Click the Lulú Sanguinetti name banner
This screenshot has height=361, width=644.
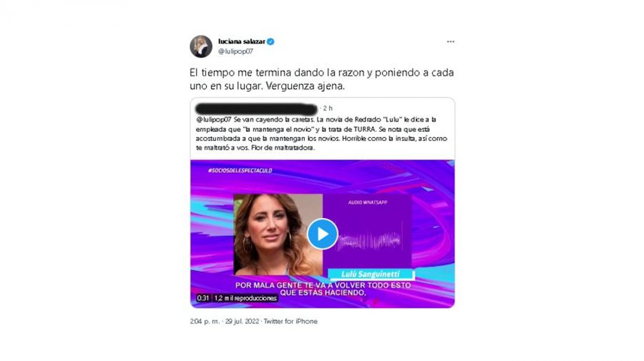(x=370, y=274)
